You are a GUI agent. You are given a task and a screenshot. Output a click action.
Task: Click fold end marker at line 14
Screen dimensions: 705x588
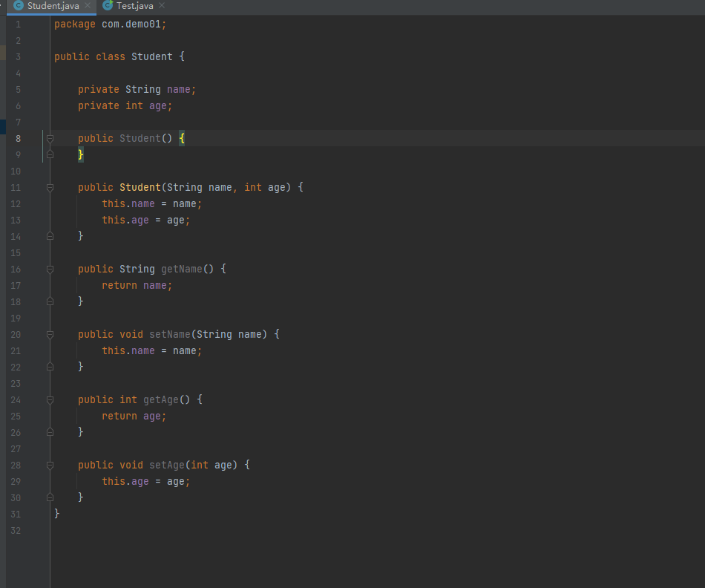[50, 236]
